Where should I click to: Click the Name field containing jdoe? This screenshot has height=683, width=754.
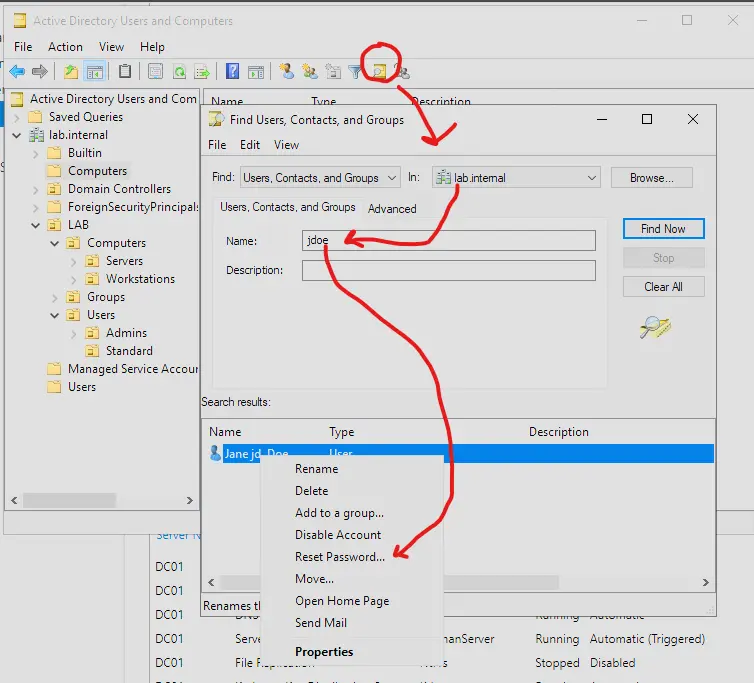pyautogui.click(x=449, y=240)
